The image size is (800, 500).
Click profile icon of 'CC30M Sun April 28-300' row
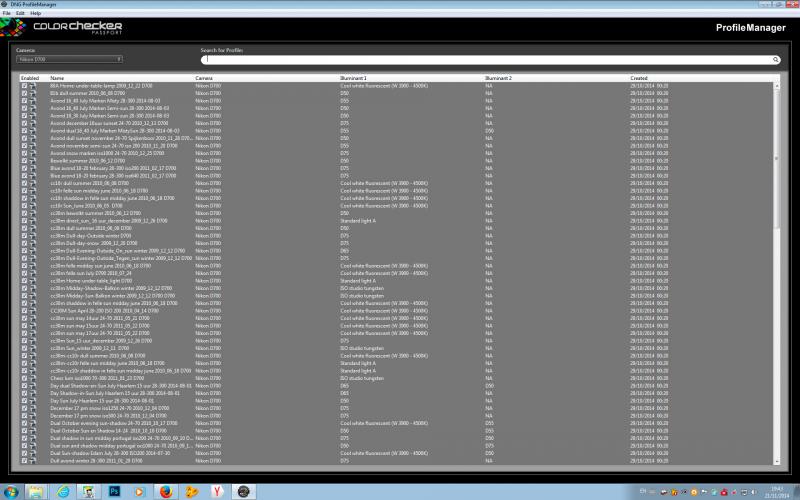pyautogui.click(x=33, y=311)
